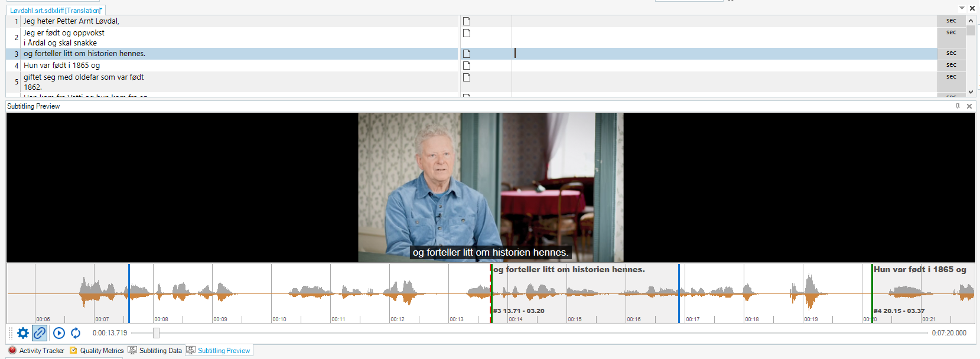Click the status icon for 'Hun var født i 1865' row
Viewport: 980px width, 359px height.
(x=467, y=66)
